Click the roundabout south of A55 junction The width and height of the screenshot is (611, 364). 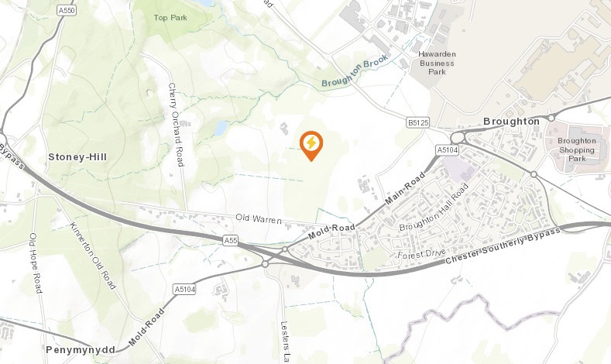(266, 264)
